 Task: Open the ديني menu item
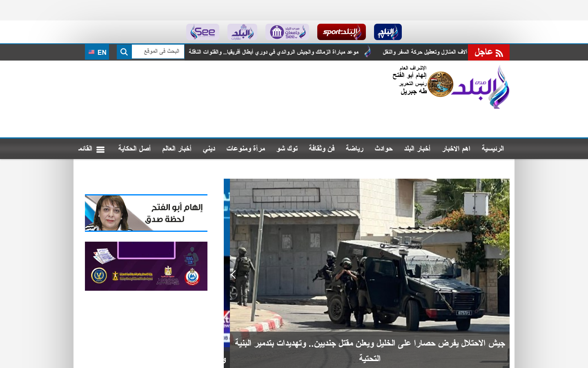(x=209, y=148)
